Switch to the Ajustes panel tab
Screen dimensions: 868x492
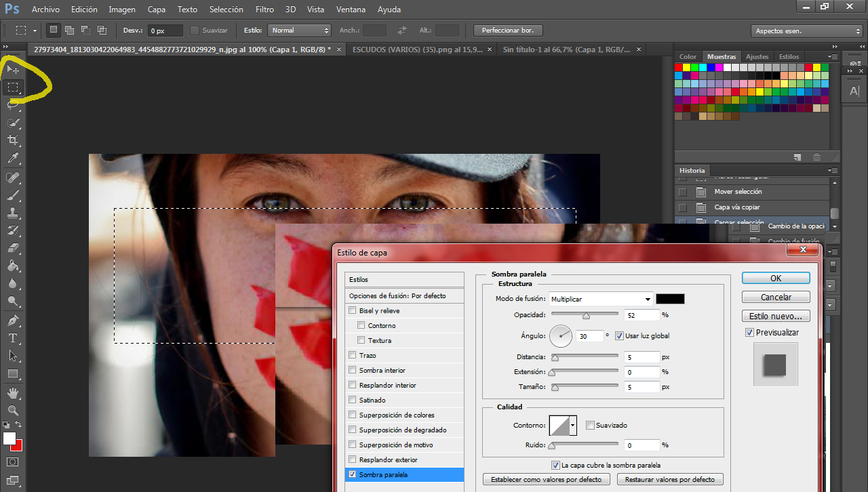click(x=757, y=57)
